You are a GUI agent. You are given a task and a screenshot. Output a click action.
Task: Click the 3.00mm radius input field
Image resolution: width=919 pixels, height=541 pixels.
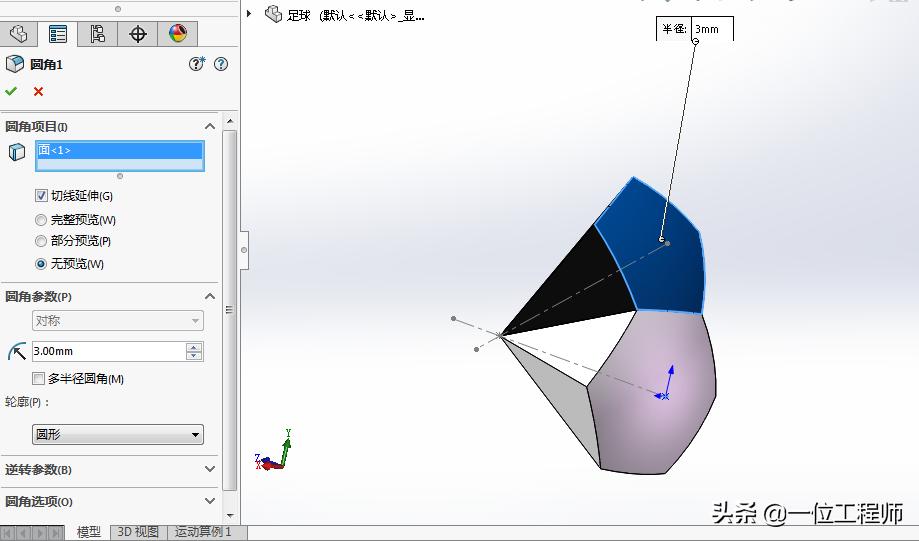[107, 351]
